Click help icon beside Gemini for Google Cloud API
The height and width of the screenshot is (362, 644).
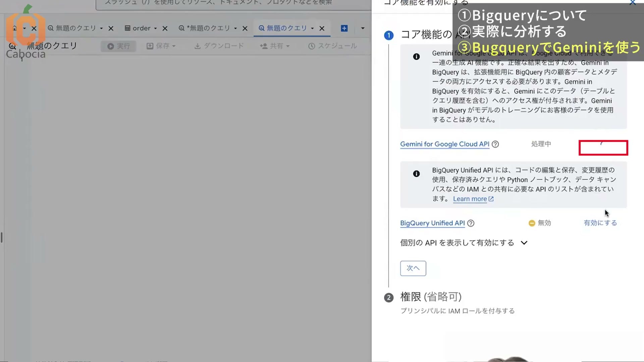495,144
